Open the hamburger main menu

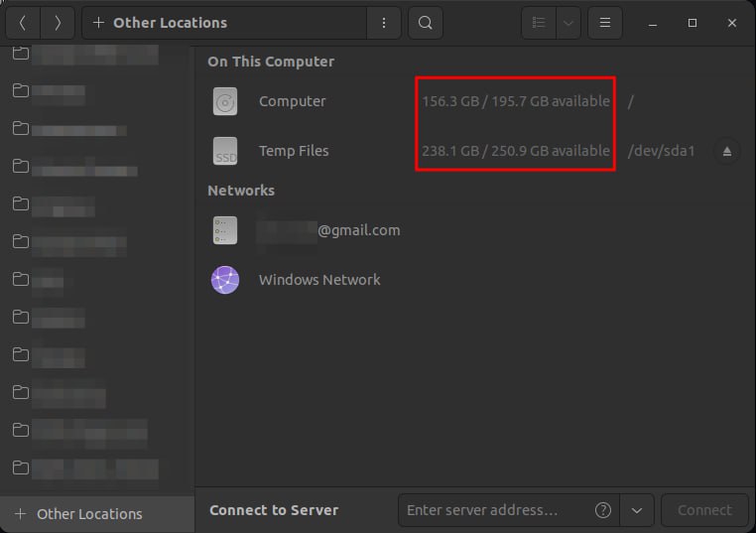(604, 23)
